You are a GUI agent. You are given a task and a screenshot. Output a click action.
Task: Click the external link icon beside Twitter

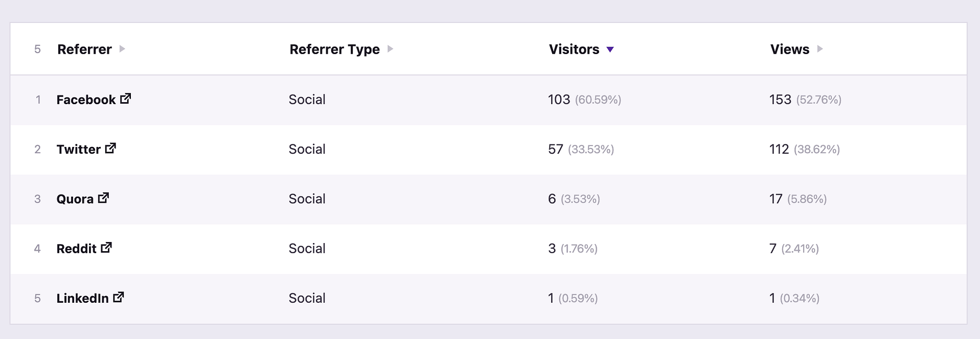click(x=110, y=148)
